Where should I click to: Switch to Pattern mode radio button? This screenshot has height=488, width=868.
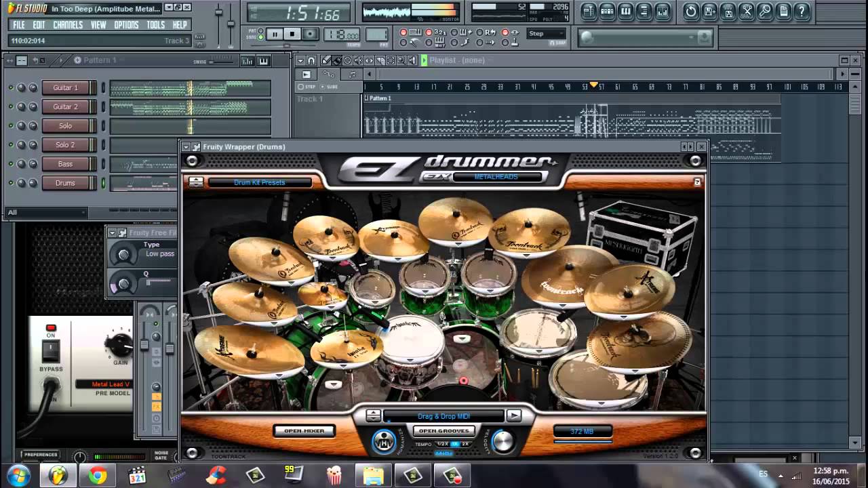click(x=261, y=30)
